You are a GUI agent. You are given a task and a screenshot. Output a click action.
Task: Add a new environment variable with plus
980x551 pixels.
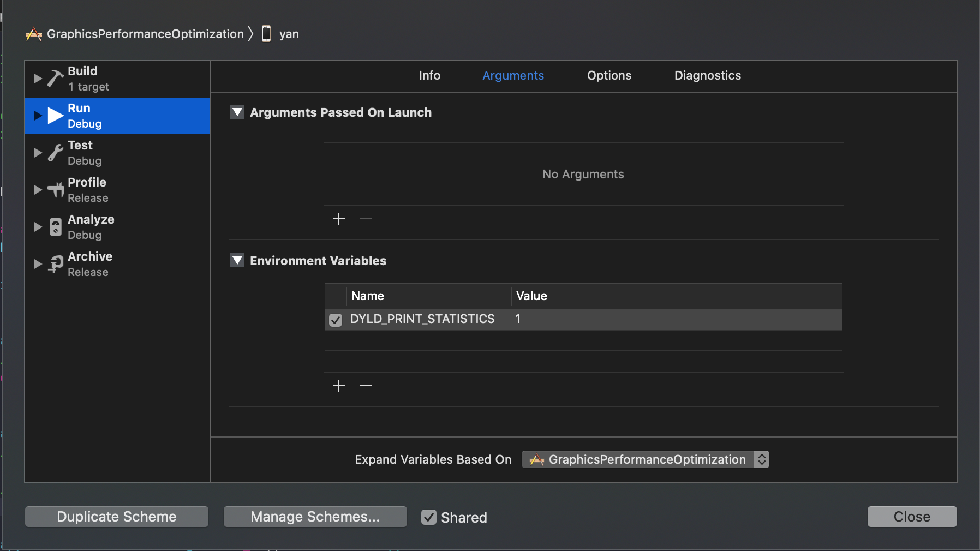339,386
